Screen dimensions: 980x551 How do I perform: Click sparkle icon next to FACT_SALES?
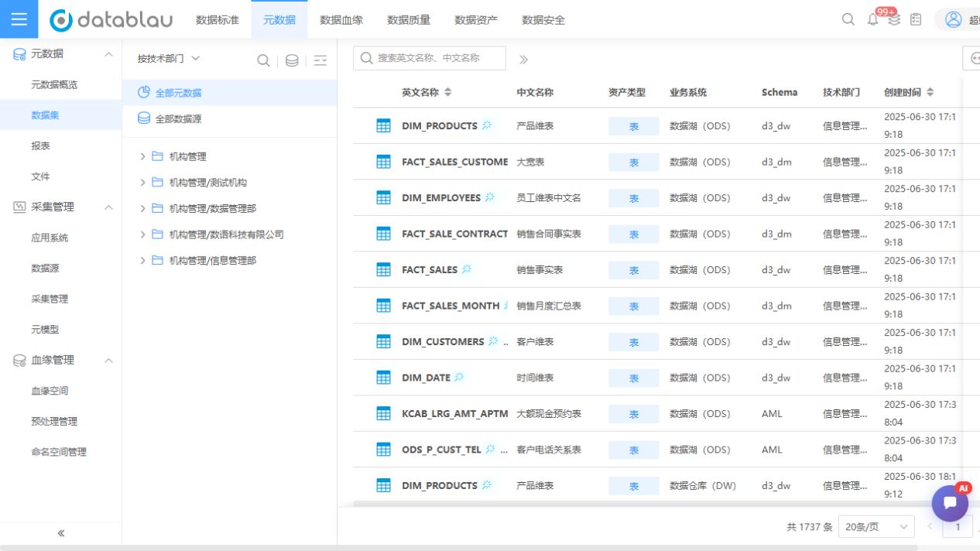click(466, 269)
